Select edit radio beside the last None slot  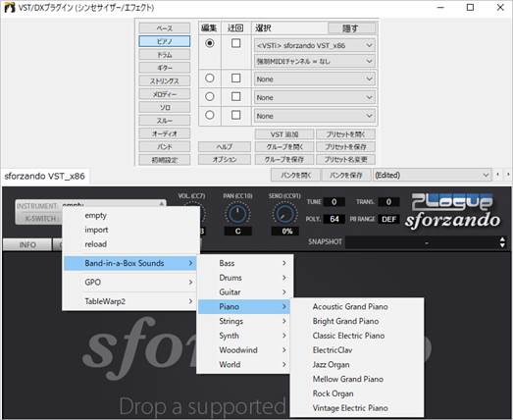[210, 115]
